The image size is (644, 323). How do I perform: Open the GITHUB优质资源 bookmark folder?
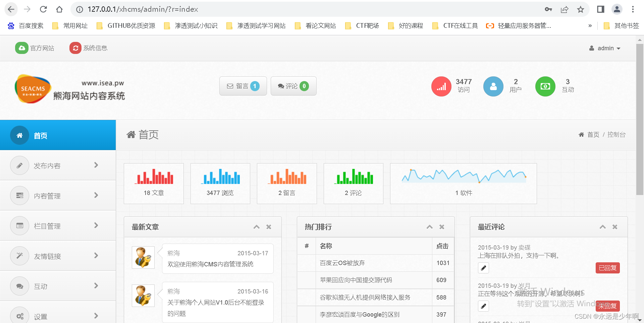point(126,26)
